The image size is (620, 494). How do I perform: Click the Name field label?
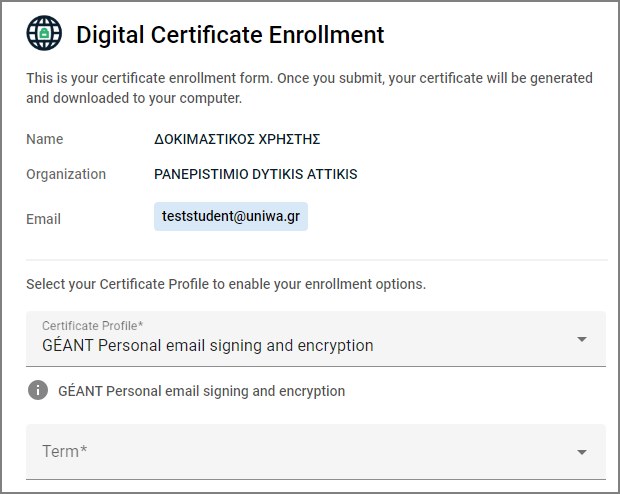click(x=45, y=139)
